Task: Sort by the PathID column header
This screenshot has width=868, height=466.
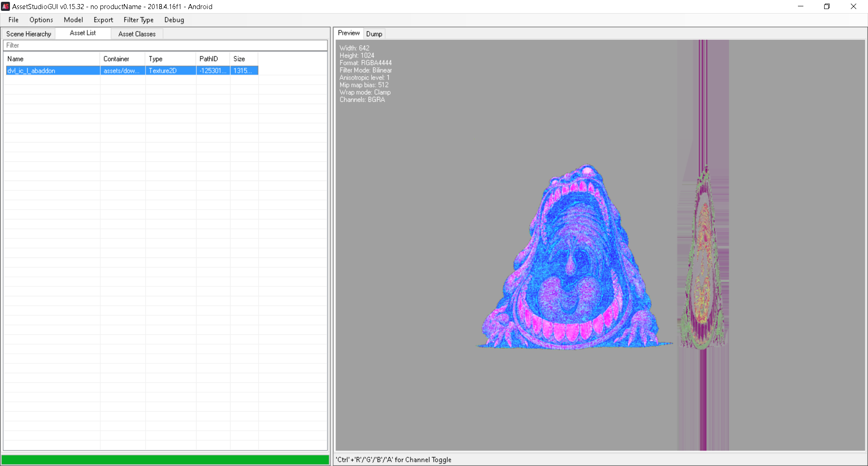Action: click(x=213, y=59)
